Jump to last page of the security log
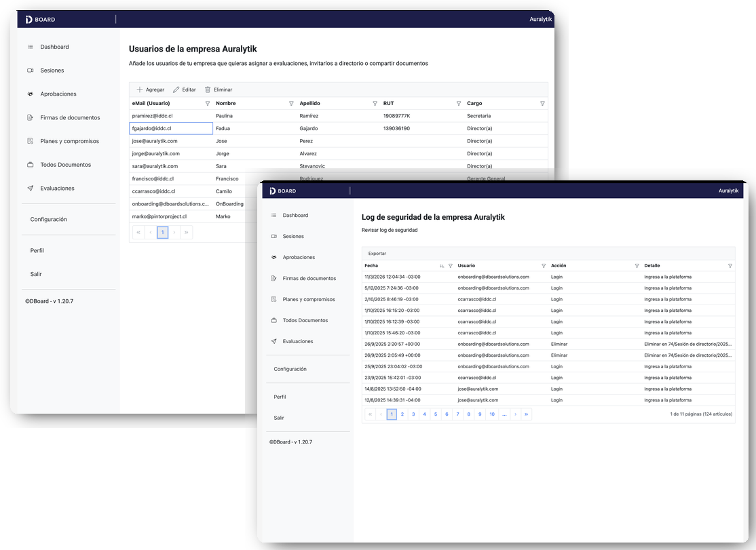The height and width of the screenshot is (550, 756). click(527, 414)
